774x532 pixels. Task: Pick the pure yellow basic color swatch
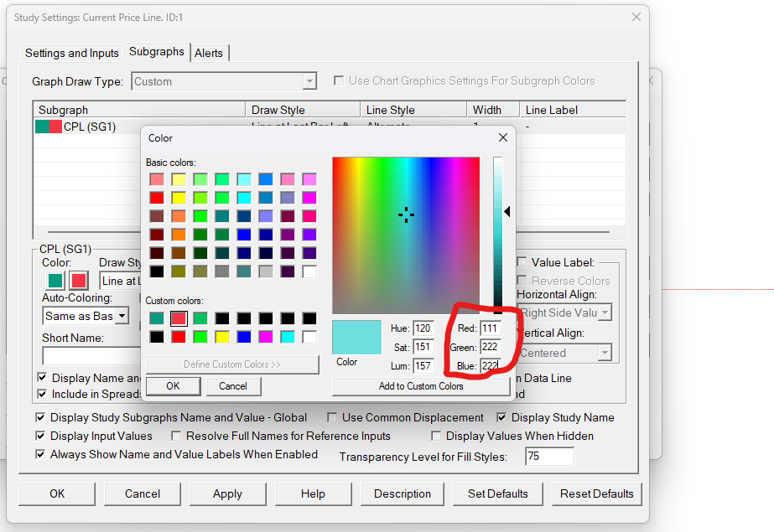[x=179, y=198]
